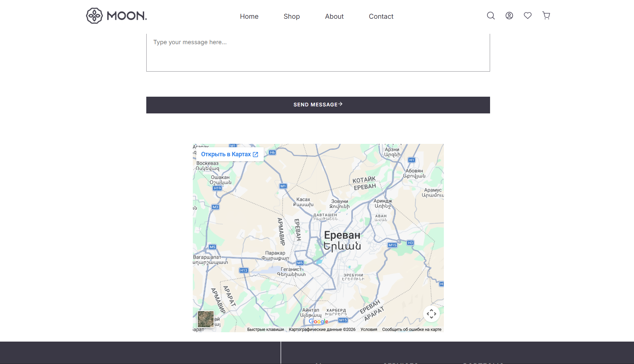This screenshot has height=364, width=634.
Task: Click the 'Ариндж' label on map
Action: click(383, 201)
